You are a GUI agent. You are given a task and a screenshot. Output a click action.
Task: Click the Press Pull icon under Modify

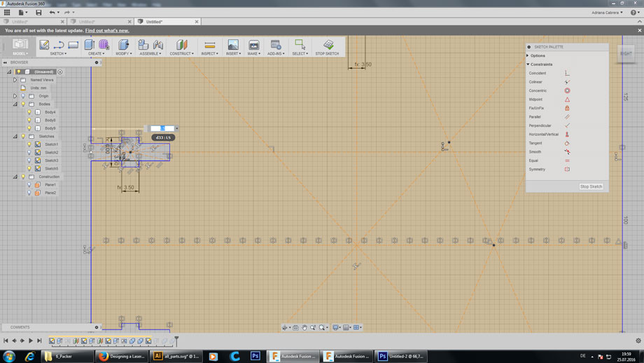click(x=124, y=44)
